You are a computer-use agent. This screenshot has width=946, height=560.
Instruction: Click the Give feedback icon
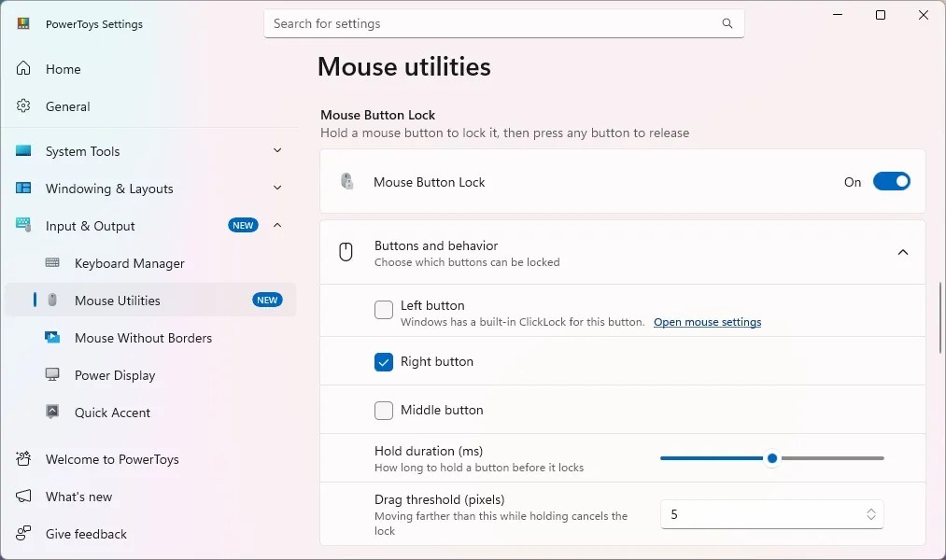click(x=23, y=533)
